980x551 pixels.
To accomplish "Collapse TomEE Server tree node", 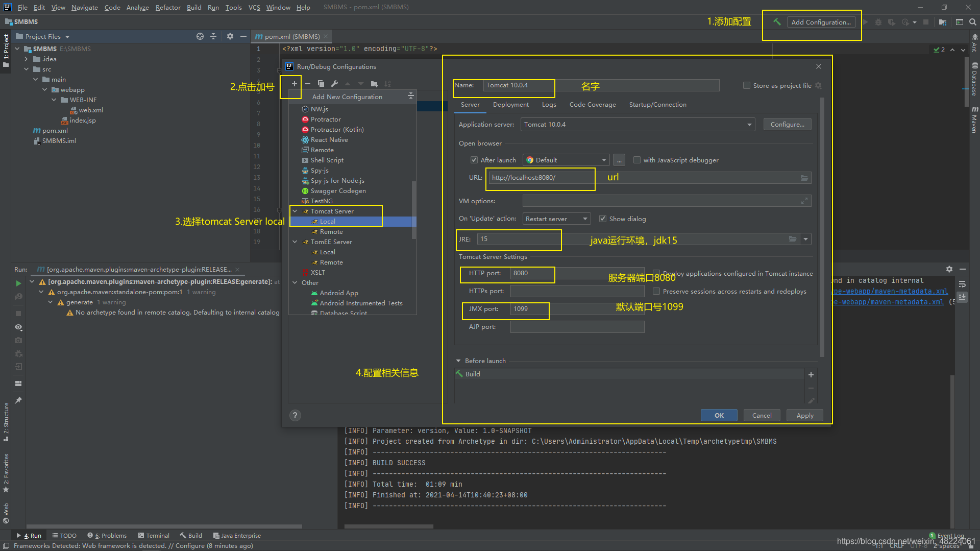I will pyautogui.click(x=295, y=242).
